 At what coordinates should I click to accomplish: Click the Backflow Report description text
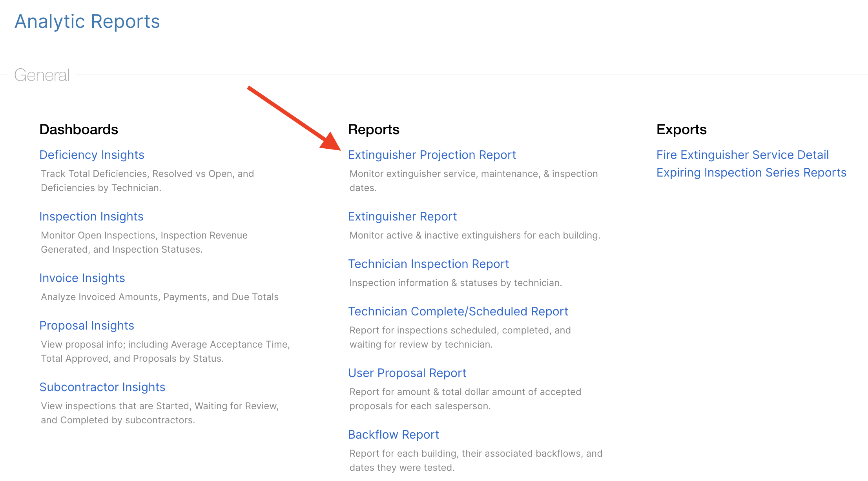coord(476,461)
